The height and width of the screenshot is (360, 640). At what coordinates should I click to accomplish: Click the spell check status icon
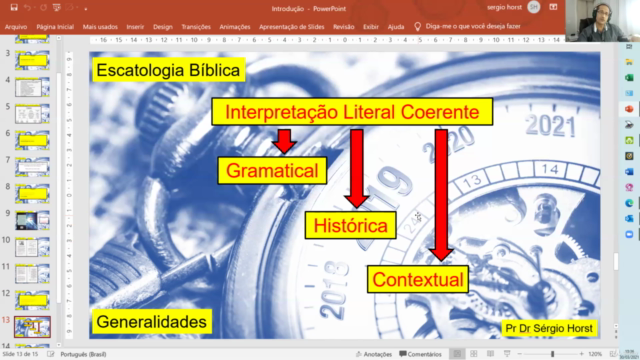pyautogui.click(x=51, y=354)
